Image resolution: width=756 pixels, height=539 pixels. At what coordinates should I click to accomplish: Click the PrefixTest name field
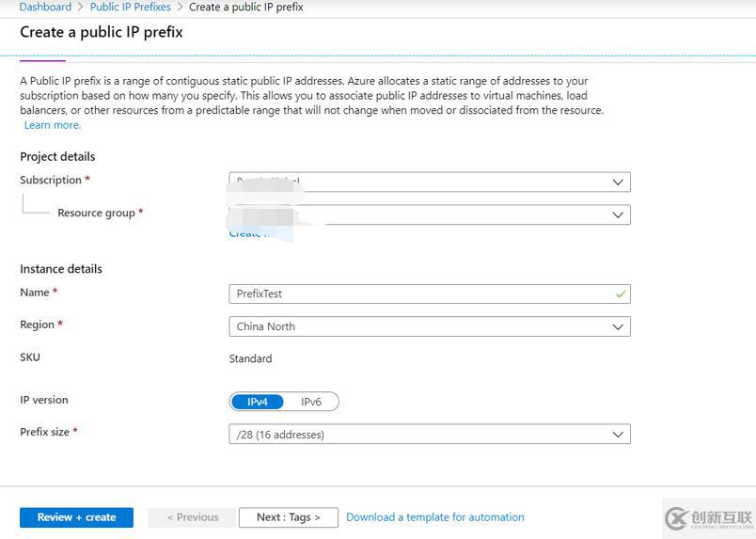pyautogui.click(x=430, y=293)
